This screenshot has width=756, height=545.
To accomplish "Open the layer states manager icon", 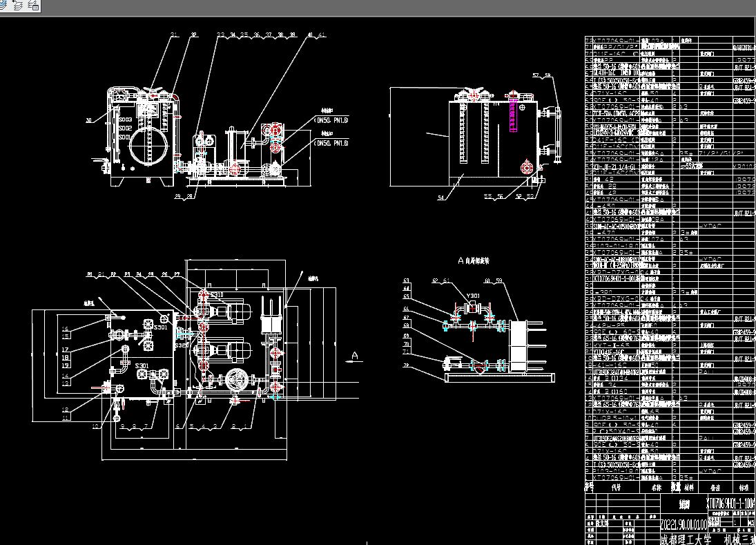I will [x=33, y=6].
